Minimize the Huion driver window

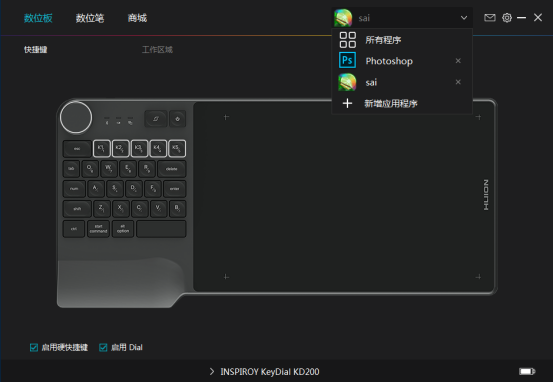tap(521, 18)
